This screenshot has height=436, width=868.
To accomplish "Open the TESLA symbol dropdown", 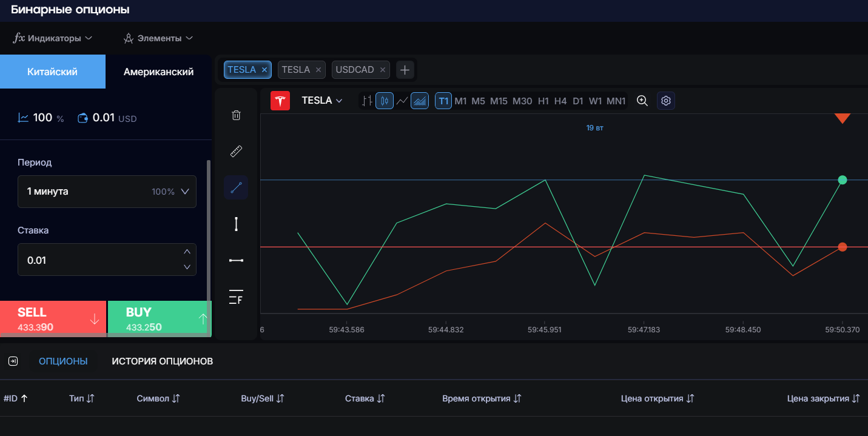I will coord(322,101).
